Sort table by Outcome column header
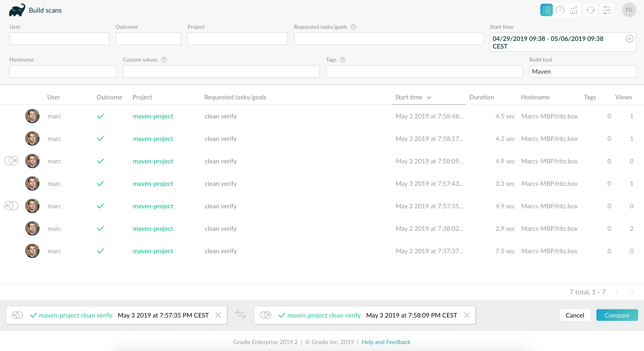 click(x=110, y=97)
